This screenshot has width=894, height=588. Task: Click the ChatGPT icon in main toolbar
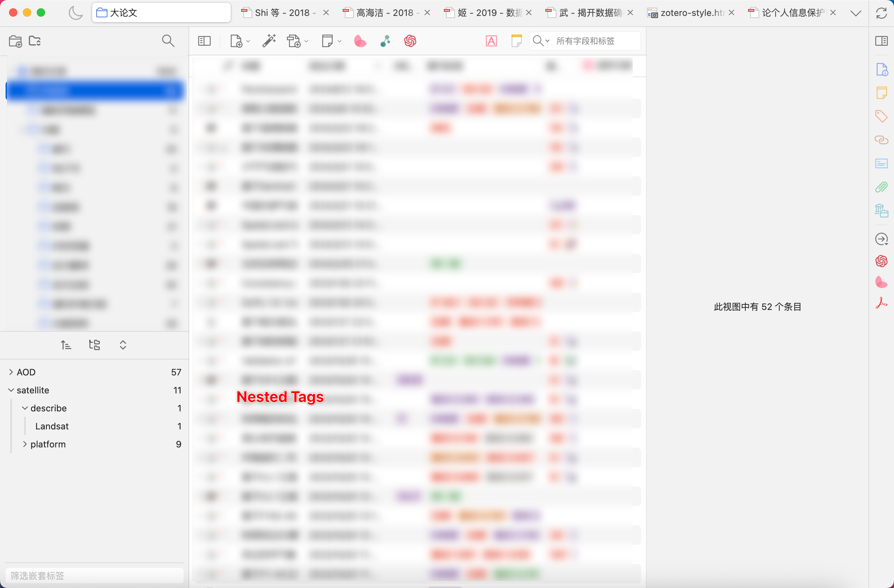[410, 41]
